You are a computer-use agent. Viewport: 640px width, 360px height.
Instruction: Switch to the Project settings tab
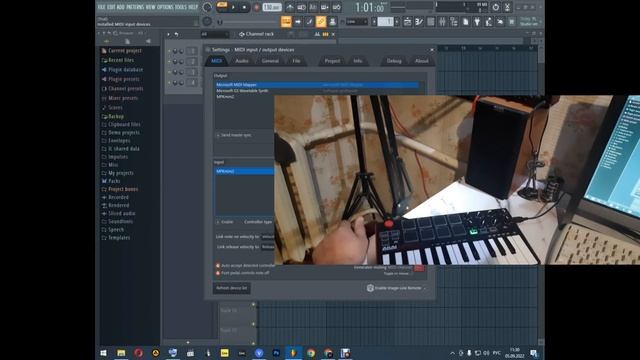(332, 61)
